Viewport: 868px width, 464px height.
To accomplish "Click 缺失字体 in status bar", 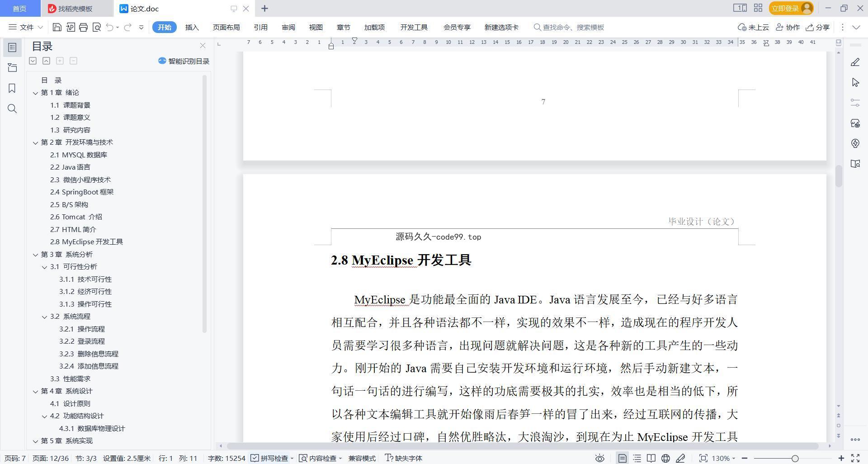I will (403, 458).
